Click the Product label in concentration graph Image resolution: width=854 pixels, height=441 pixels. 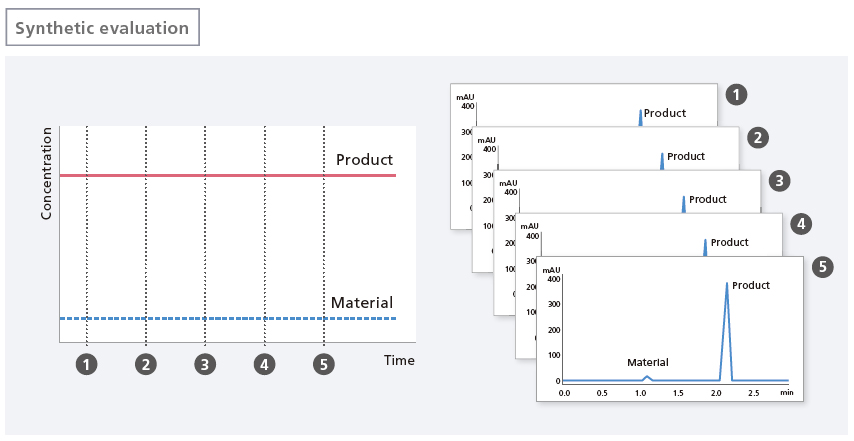click(364, 160)
